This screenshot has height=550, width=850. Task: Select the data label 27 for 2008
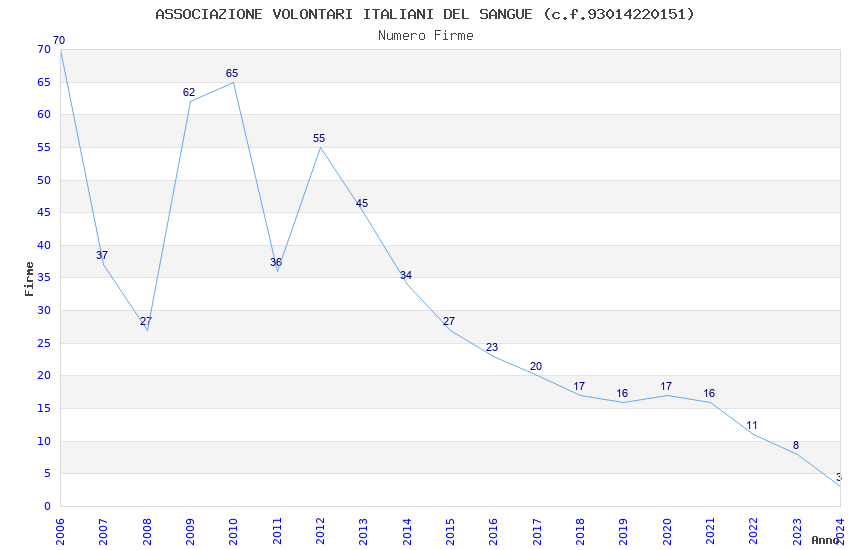[146, 321]
